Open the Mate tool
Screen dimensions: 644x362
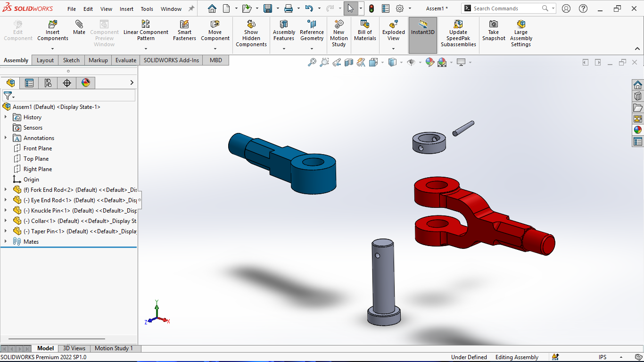tap(79, 27)
